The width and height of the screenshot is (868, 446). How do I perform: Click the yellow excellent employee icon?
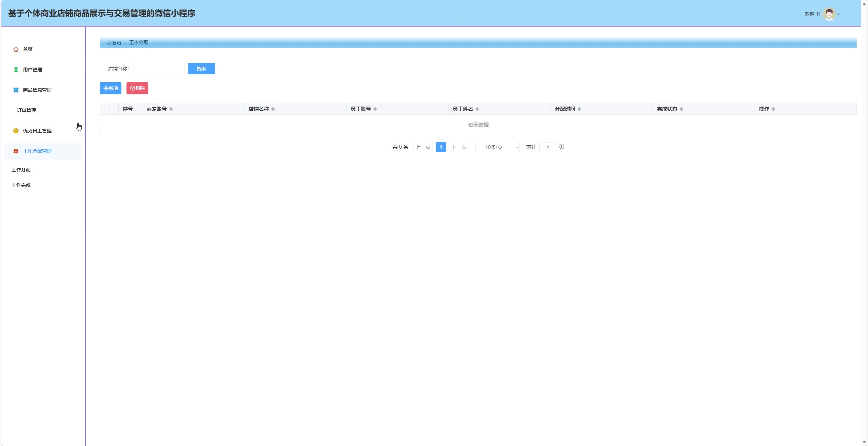tap(16, 131)
